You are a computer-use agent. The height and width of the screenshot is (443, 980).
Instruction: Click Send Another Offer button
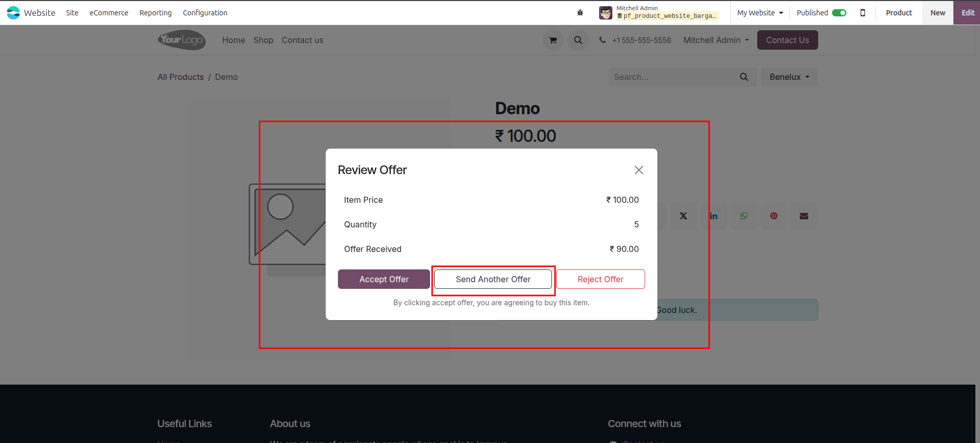tap(493, 279)
